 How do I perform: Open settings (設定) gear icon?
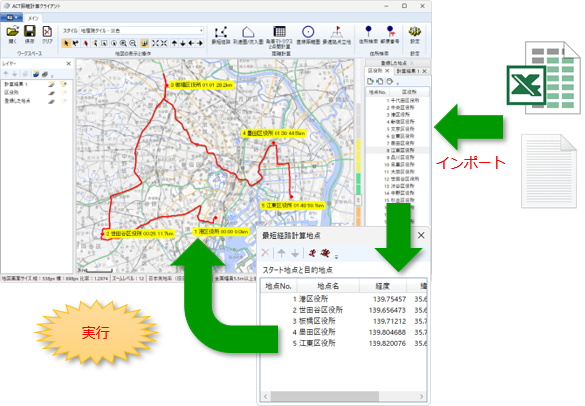pyautogui.click(x=414, y=35)
